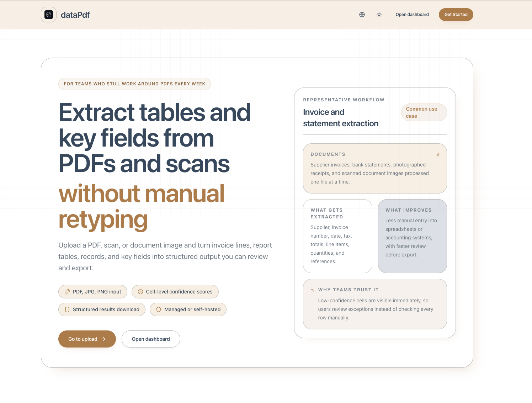Click the What Improves card
Image resolution: width=532 pixels, height=403 pixels.
[412, 236]
